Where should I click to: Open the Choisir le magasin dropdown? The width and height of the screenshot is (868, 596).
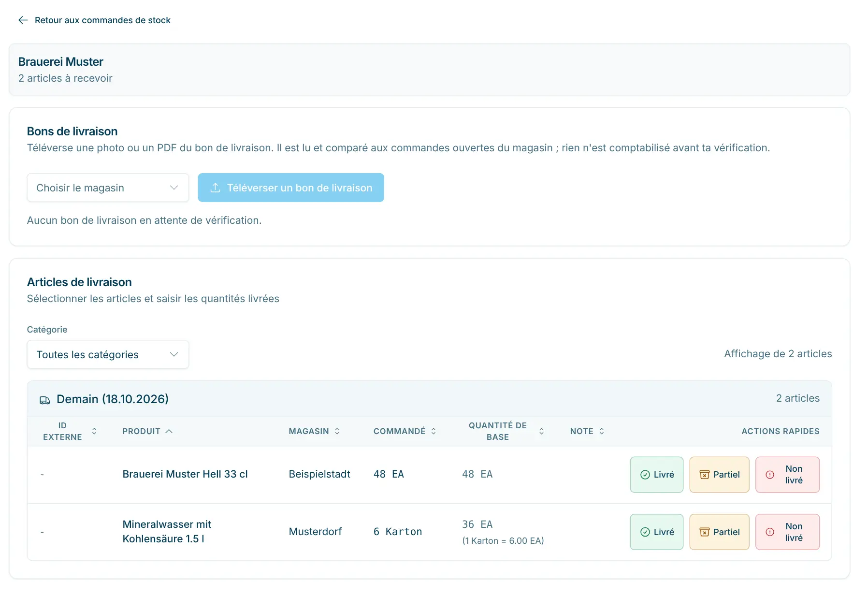pos(108,188)
